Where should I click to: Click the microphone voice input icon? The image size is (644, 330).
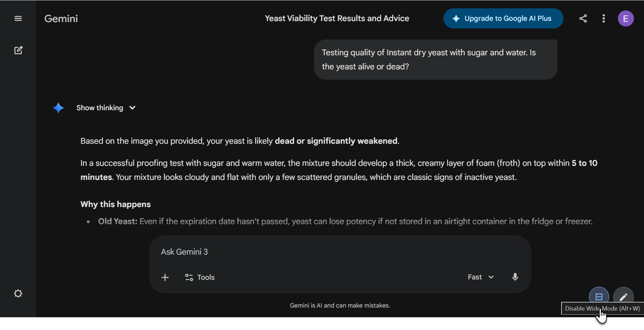click(x=515, y=277)
